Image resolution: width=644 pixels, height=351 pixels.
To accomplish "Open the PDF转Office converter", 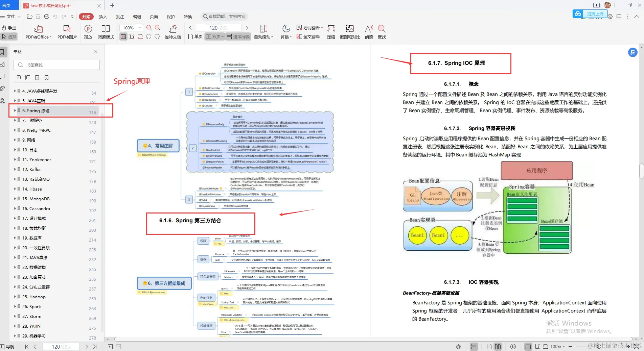I will (39, 32).
